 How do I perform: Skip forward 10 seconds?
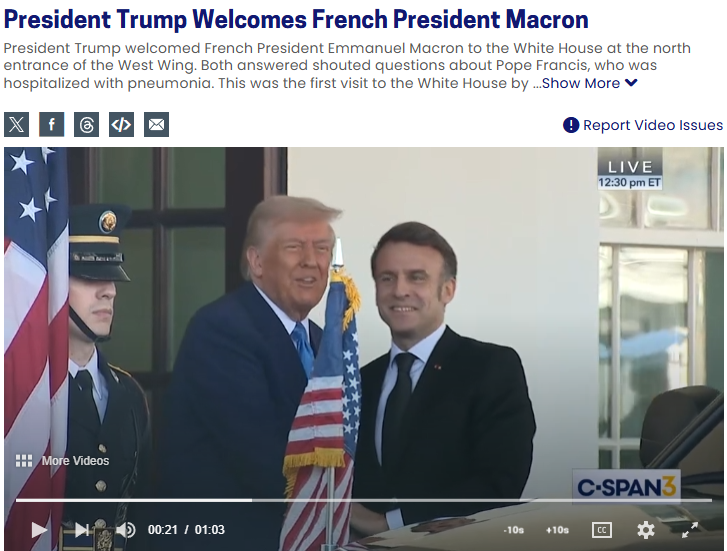[557, 530]
